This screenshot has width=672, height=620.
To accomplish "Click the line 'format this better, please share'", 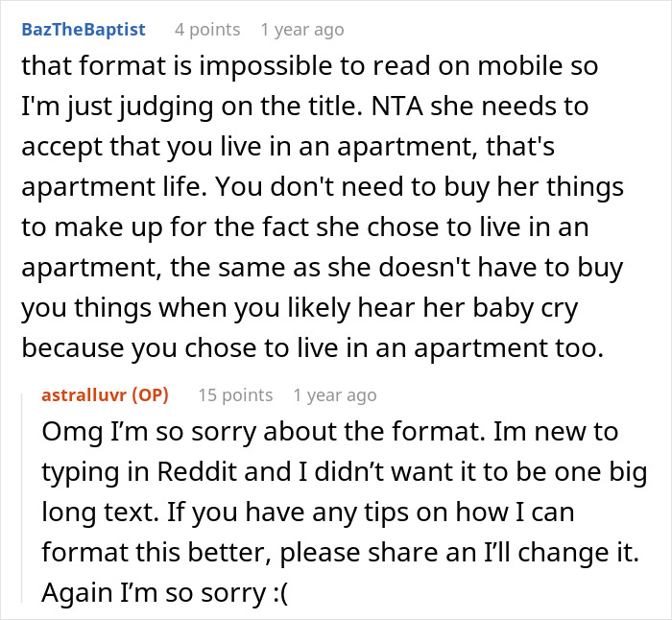I will [340, 552].
